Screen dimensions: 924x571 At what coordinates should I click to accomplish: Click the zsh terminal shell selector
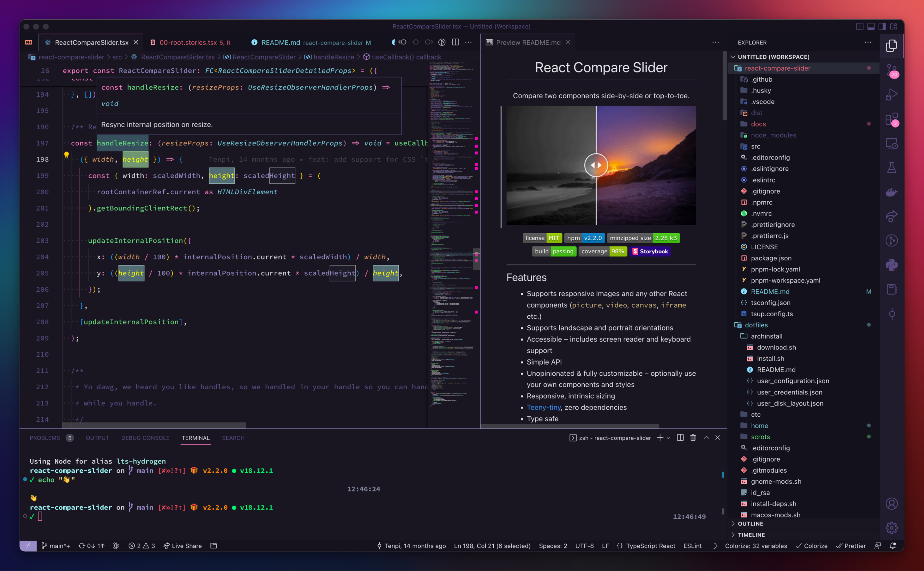[x=668, y=437]
